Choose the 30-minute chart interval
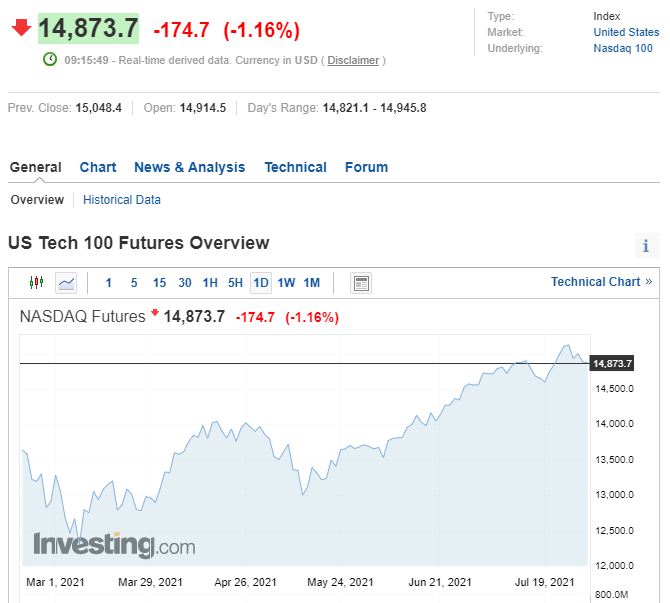670x603 pixels. 185,283
